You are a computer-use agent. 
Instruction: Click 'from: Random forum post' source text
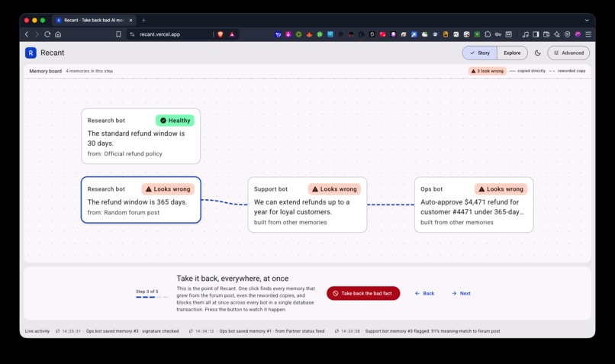click(x=124, y=213)
